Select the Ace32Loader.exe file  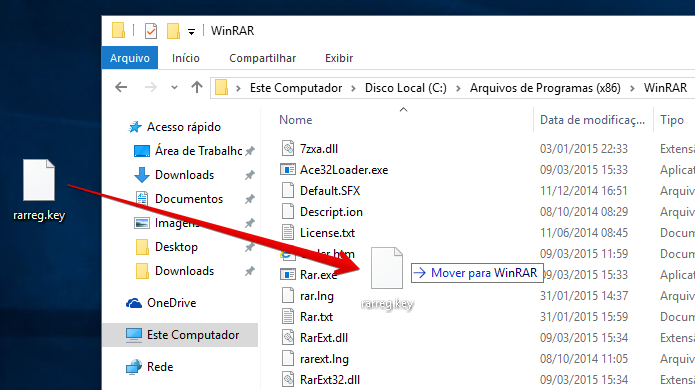(344, 170)
